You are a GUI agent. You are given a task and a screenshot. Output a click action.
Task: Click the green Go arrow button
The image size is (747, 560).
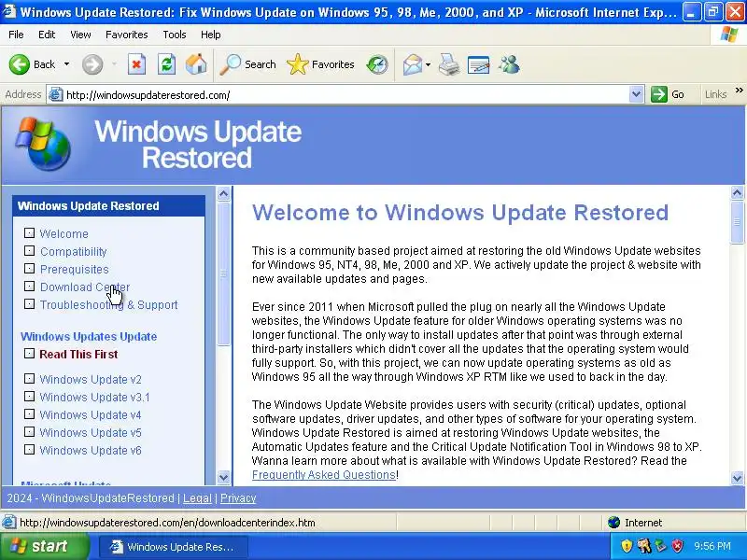(659, 94)
